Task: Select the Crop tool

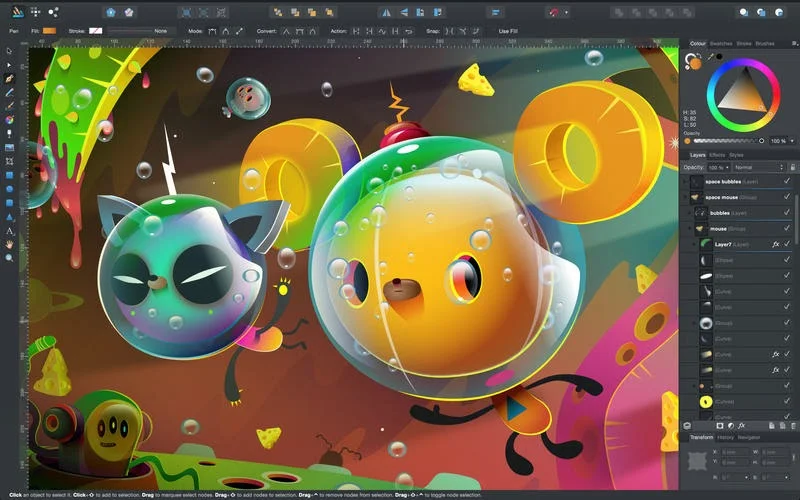Action: click(x=9, y=161)
